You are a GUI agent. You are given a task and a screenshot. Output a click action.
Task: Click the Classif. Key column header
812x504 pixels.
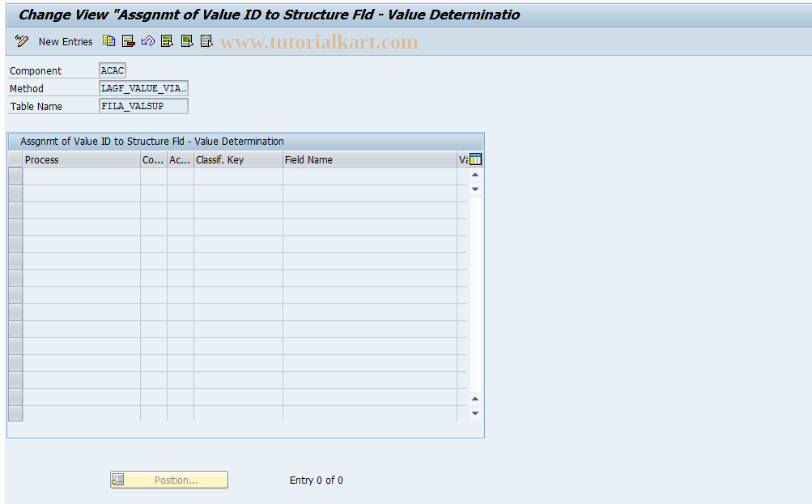coord(238,160)
